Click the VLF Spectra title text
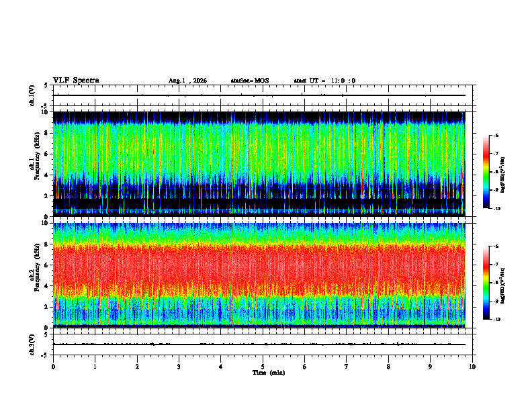Screen dimensions: 532x411 [76, 81]
